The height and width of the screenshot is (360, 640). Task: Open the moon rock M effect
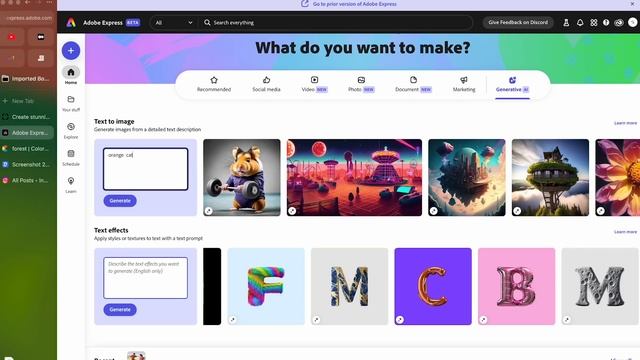600,287
